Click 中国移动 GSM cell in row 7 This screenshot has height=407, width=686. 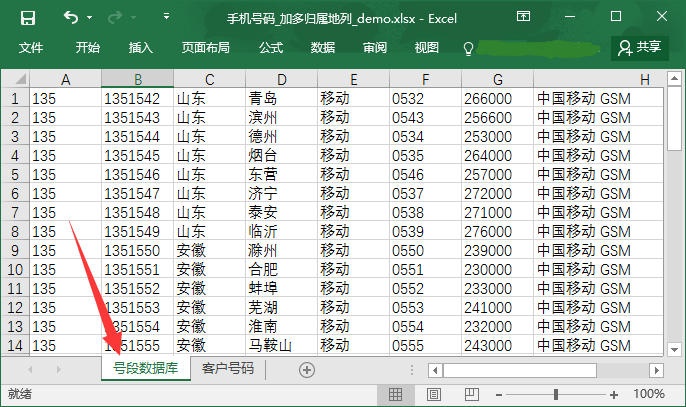click(598, 212)
